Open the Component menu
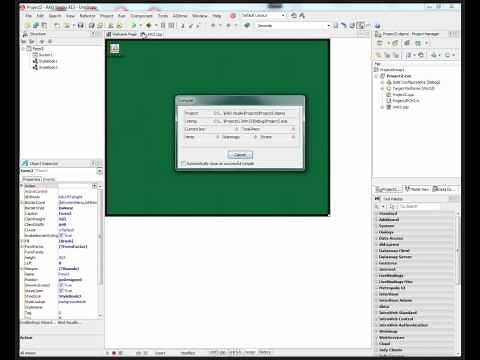Screen dimensions: 480x360 [141, 16]
